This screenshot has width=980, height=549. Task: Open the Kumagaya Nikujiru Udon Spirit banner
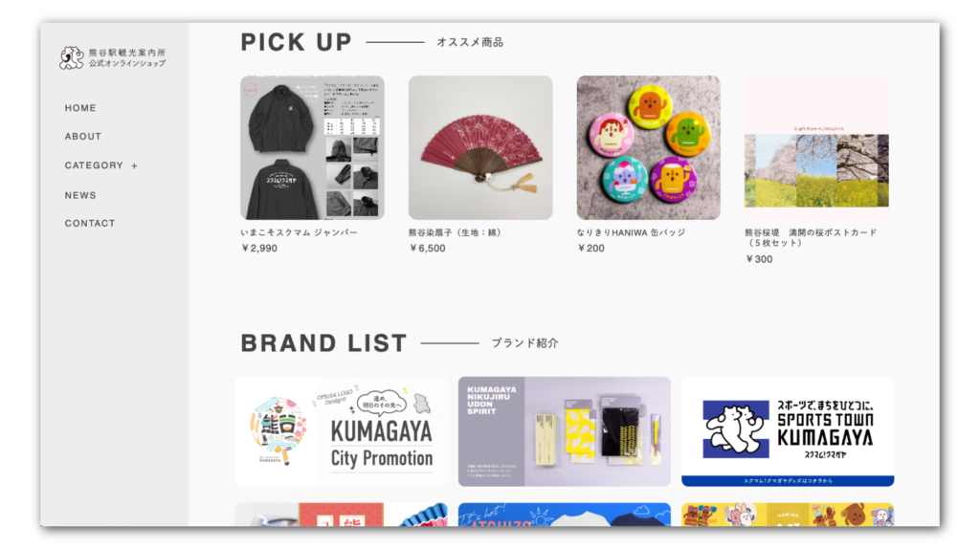coord(565,431)
